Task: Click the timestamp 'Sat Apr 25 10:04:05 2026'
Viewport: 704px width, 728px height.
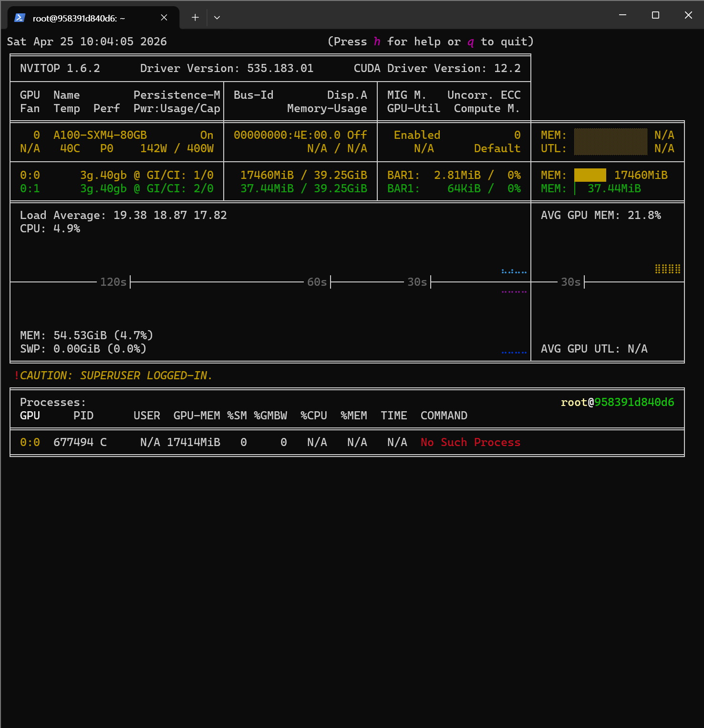Action: [x=87, y=42]
